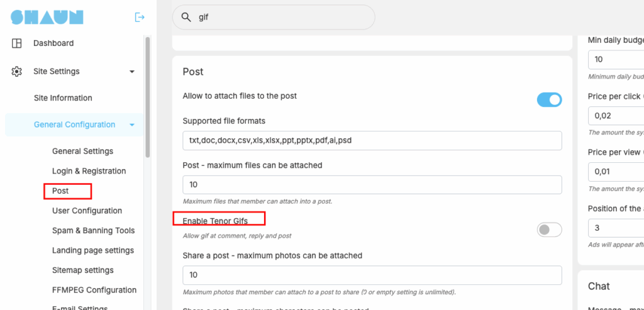Click the logout icon beside the logo
This screenshot has width=644, height=310.
[x=140, y=17]
